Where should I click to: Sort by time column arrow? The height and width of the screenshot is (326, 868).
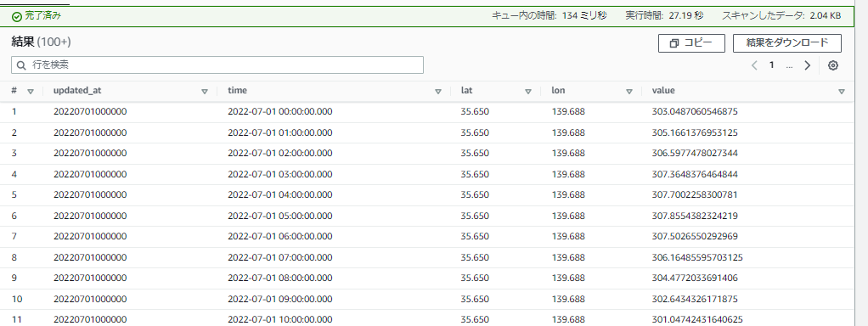tap(438, 92)
